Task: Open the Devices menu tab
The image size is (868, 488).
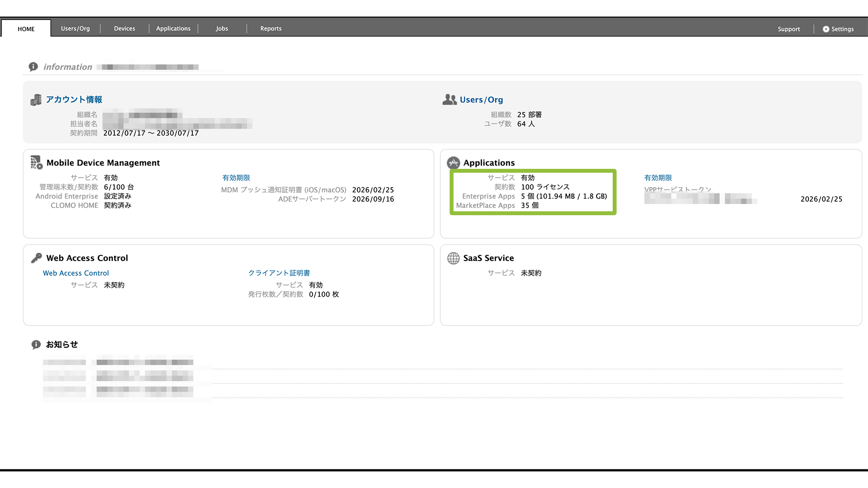Action: [x=124, y=29]
